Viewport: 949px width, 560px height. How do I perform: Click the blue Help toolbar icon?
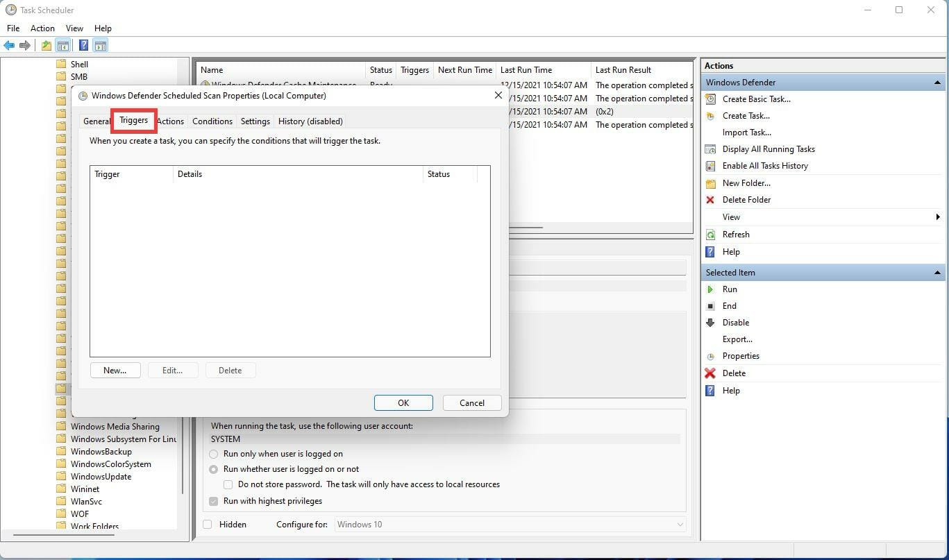83,46
